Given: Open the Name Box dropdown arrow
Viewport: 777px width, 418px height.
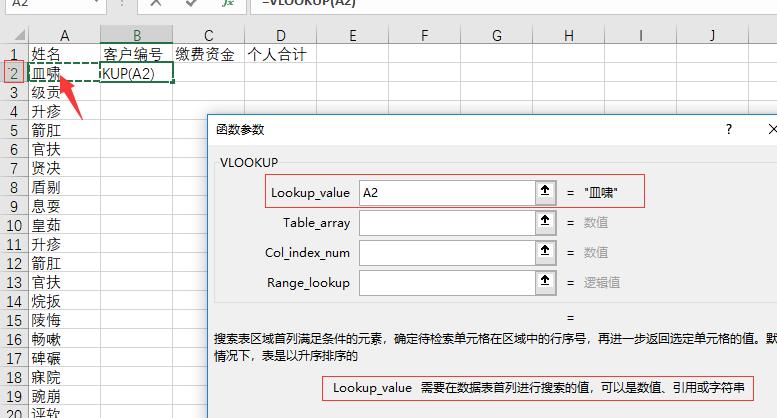Looking at the screenshot, I should pyautogui.click(x=96, y=3).
